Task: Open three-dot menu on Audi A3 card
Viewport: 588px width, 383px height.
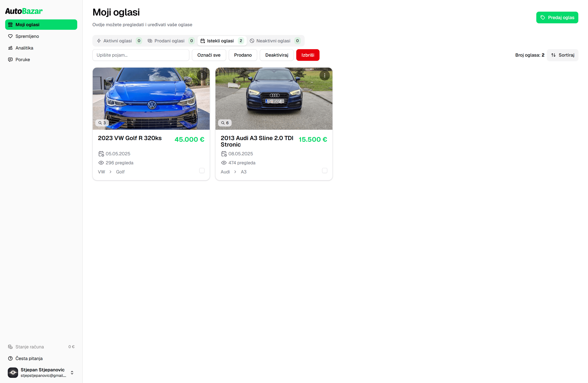Action: pos(324,76)
